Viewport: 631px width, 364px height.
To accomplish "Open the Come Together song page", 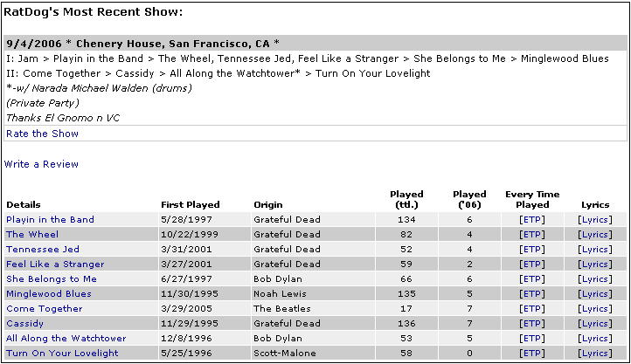I will 45,309.
